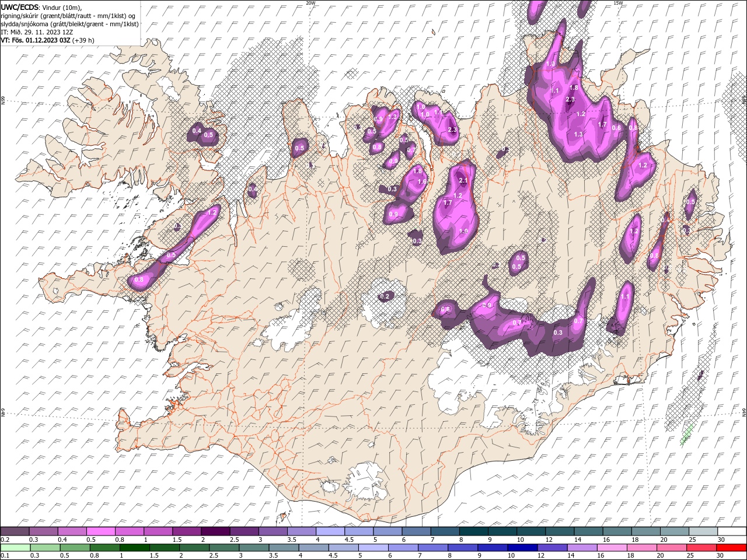
Task: Click the deep blue 10–12 swatch in bottom legend
Action: click(522, 548)
